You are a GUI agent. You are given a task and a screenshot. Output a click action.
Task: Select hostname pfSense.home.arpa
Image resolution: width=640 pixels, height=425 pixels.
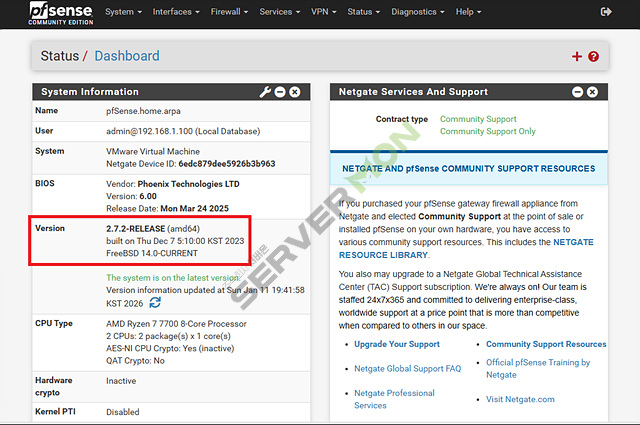point(143,111)
